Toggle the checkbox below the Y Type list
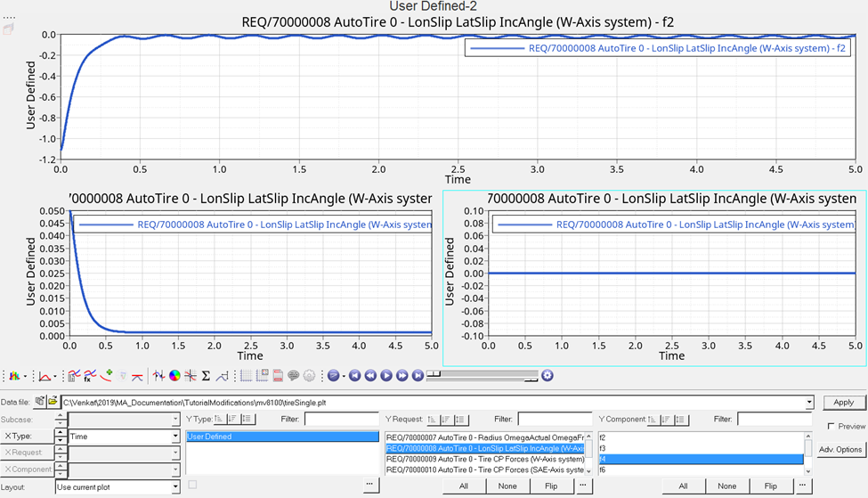The image size is (868, 498). 192,485
